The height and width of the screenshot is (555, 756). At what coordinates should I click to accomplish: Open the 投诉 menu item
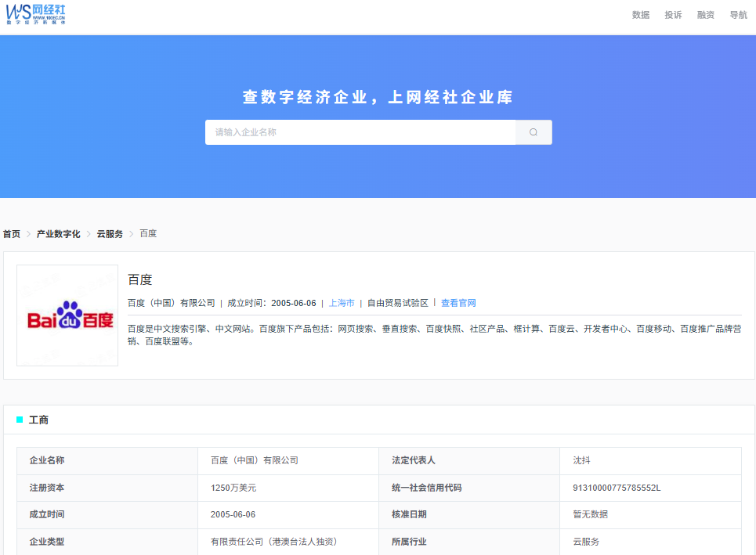pos(673,15)
